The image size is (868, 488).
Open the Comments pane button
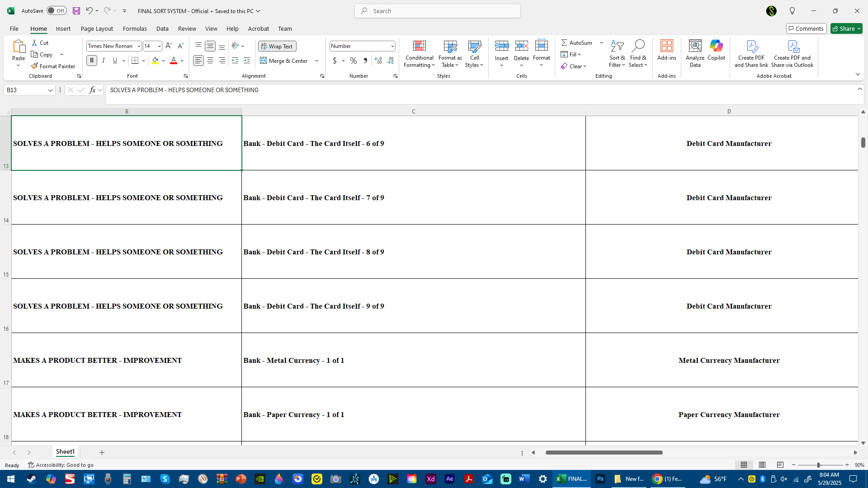tap(806, 28)
